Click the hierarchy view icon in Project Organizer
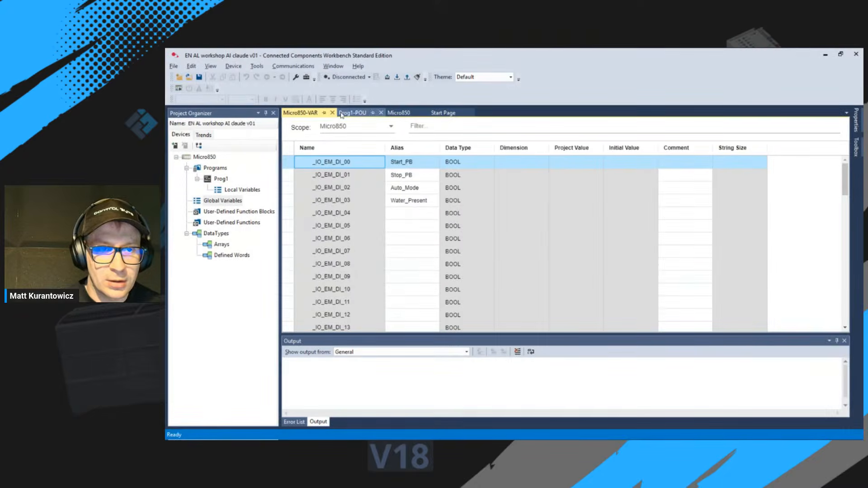Image resolution: width=868 pixels, height=488 pixels. [x=198, y=145]
